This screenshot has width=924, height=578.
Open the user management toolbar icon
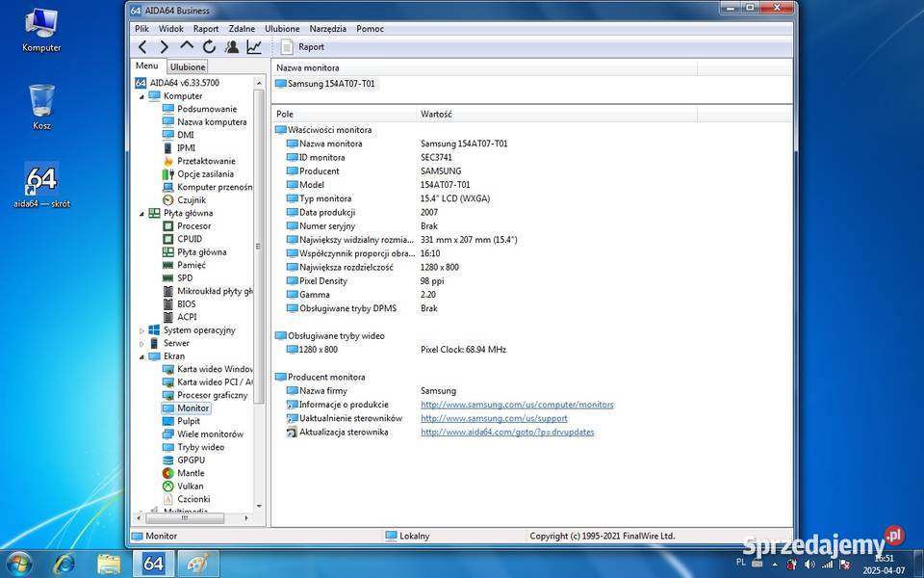(232, 46)
